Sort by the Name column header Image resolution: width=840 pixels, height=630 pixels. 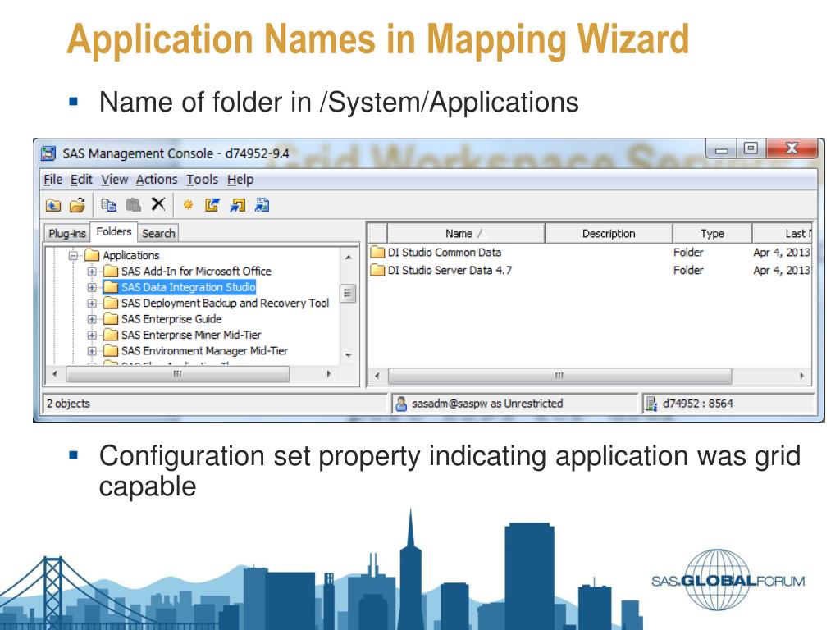(x=465, y=234)
